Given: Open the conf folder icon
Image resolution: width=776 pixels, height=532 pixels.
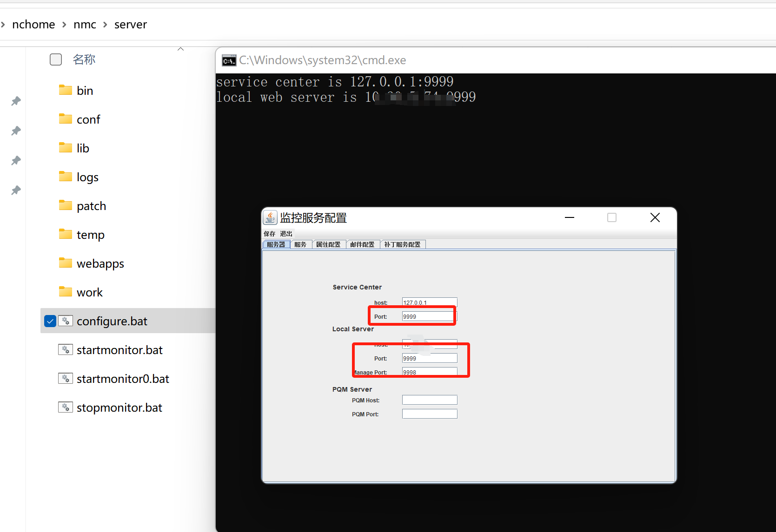Looking at the screenshot, I should click(66, 119).
